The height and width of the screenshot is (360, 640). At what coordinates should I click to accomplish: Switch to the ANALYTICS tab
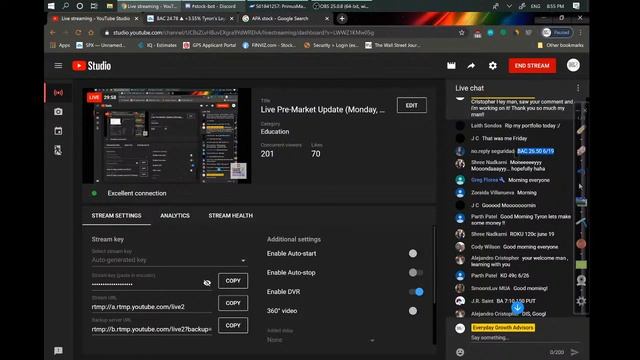(175, 216)
